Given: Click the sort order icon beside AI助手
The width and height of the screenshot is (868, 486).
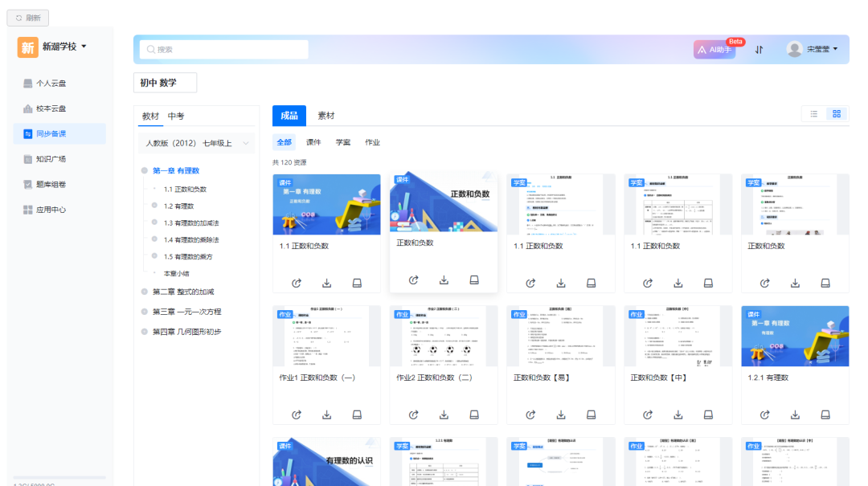Looking at the screenshot, I should click(759, 49).
